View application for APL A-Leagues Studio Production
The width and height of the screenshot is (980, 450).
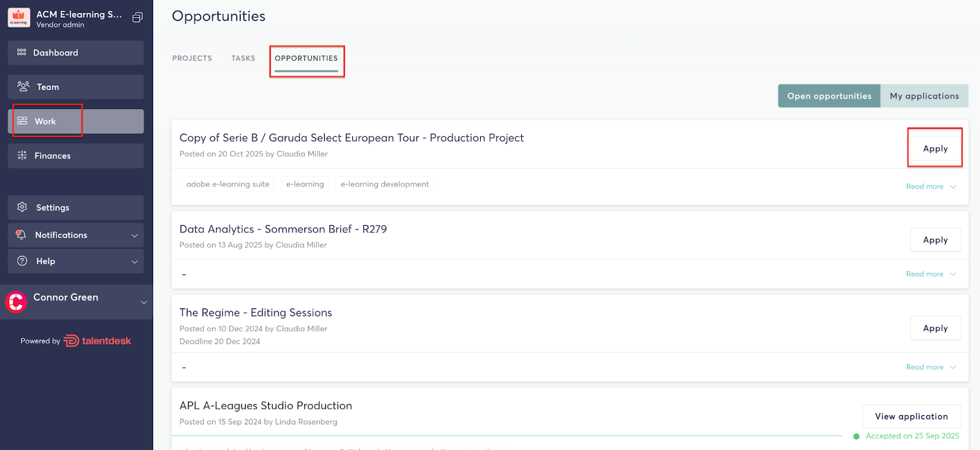911,416
